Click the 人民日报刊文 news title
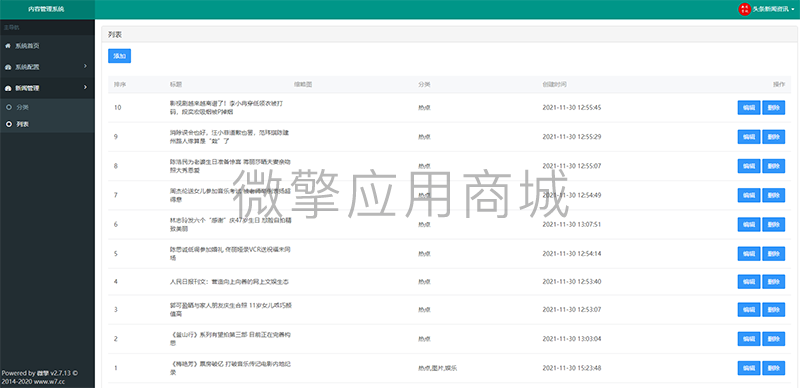Screen dimensions: 800x388 [230, 282]
